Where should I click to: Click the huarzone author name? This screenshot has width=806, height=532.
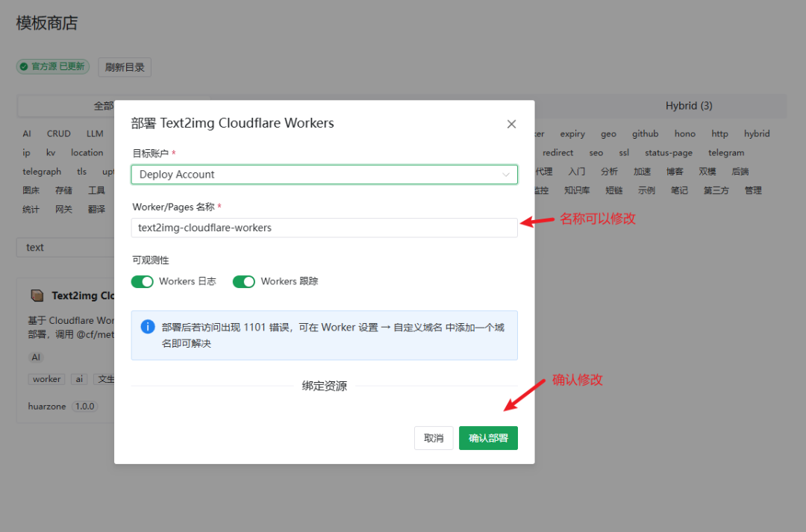coord(47,406)
